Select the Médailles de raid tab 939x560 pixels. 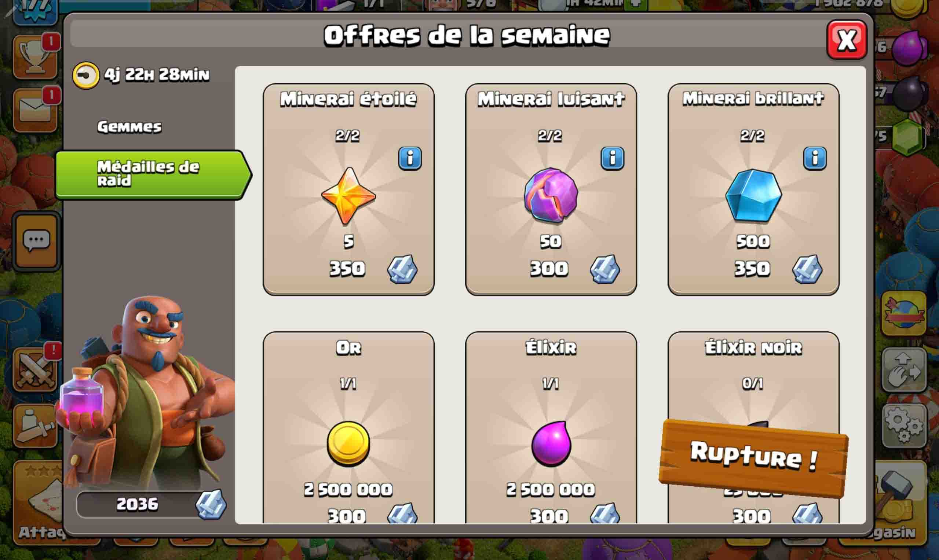(x=153, y=174)
